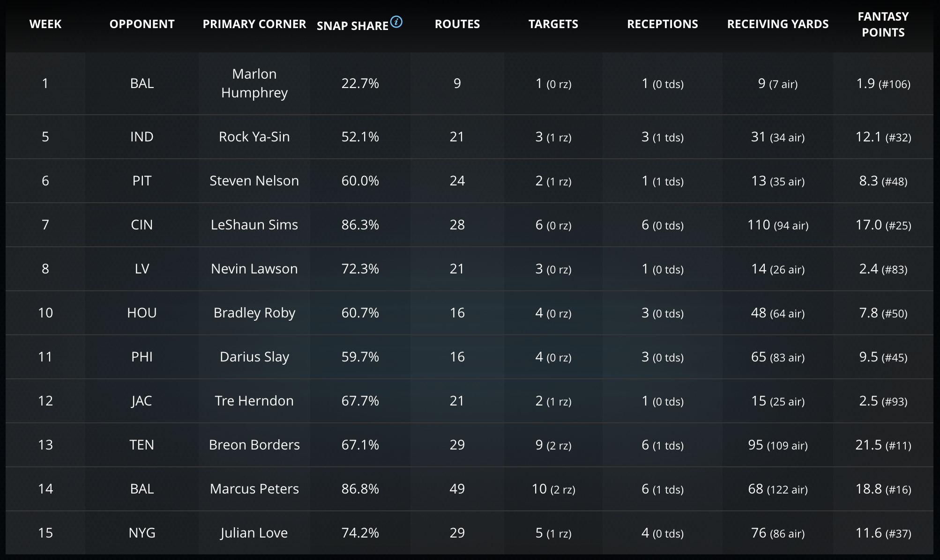Open the Steven Nelson corner entry

click(x=254, y=181)
